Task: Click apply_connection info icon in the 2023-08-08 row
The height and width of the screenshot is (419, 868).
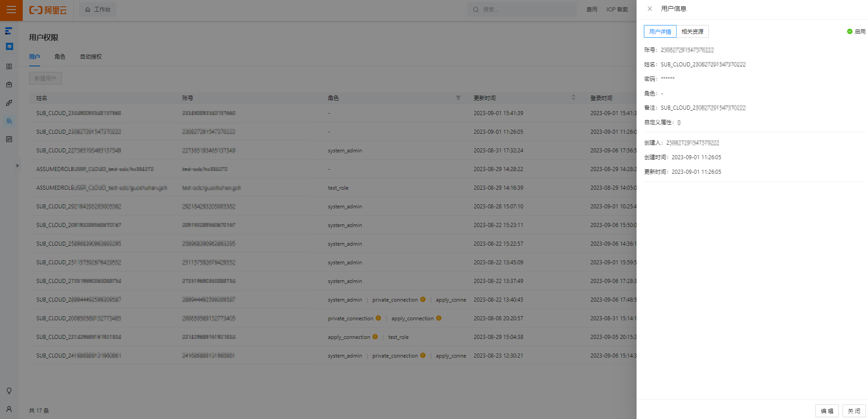Action: (x=439, y=318)
